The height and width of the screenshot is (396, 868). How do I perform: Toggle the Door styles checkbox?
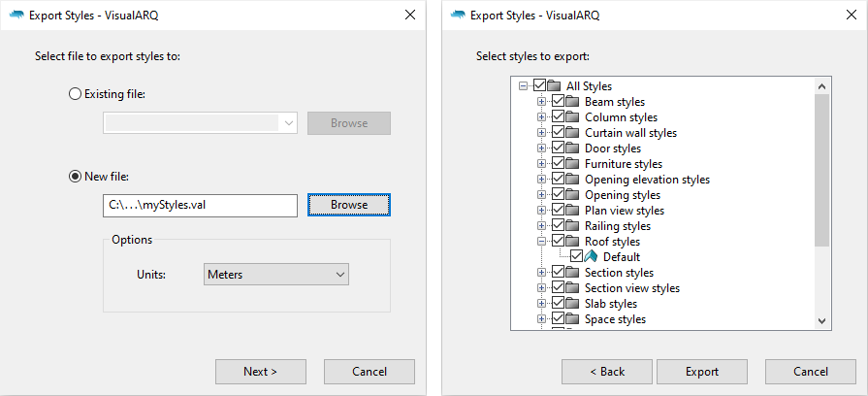[x=558, y=148]
